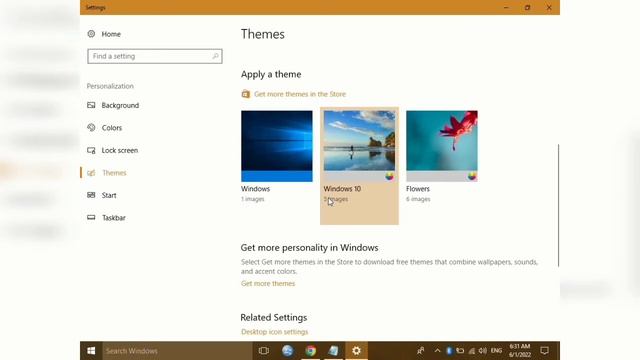The width and height of the screenshot is (640, 360).
Task: Open Colors personalization page
Action: [x=104, y=128]
